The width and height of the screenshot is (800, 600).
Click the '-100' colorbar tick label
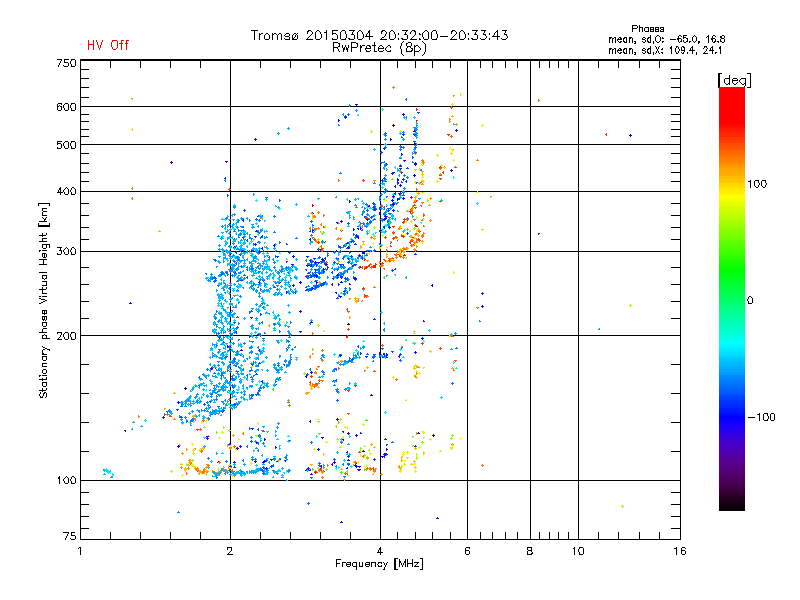click(x=762, y=417)
